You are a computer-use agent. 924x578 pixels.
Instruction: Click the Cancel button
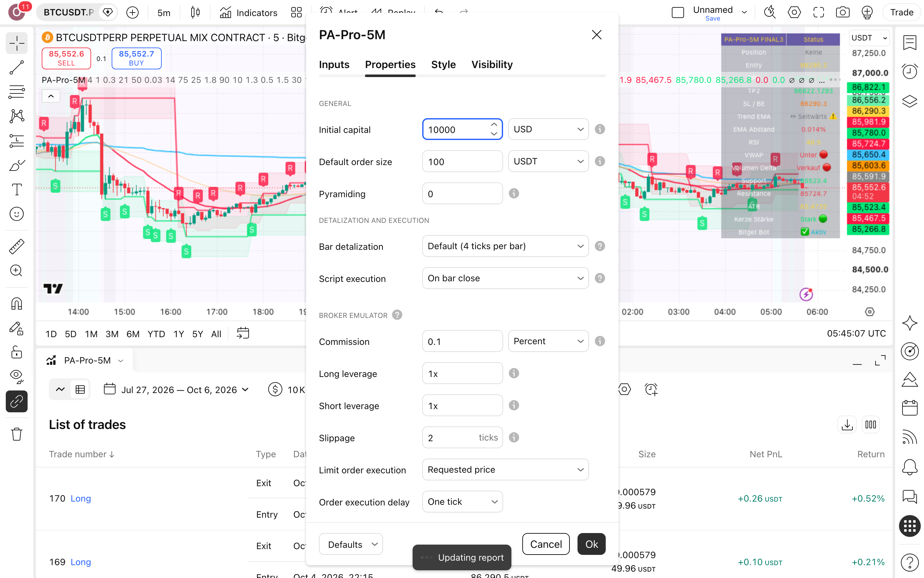[546, 544]
